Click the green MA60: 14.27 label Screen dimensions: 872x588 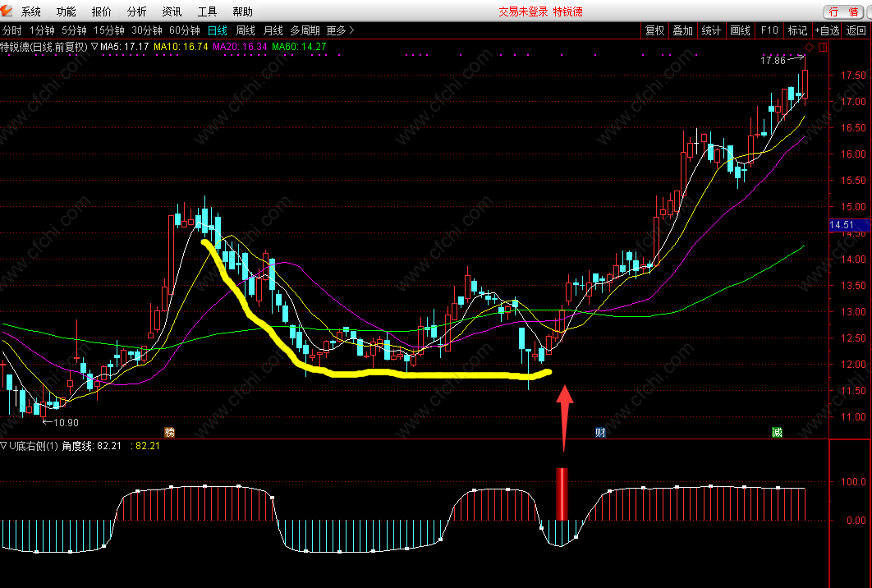tap(299, 47)
